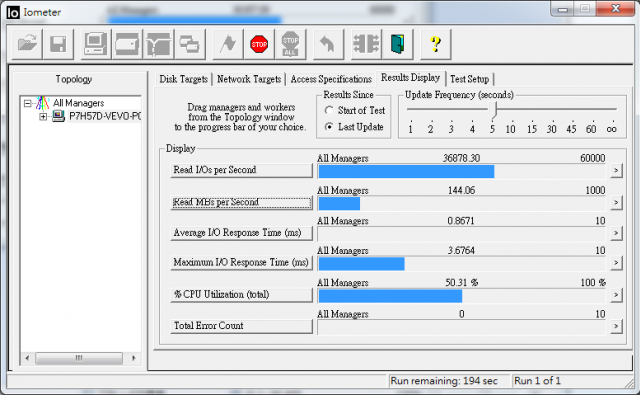640x395 pixels.
Task: Select All Managers in topology tree
Action: (x=78, y=103)
